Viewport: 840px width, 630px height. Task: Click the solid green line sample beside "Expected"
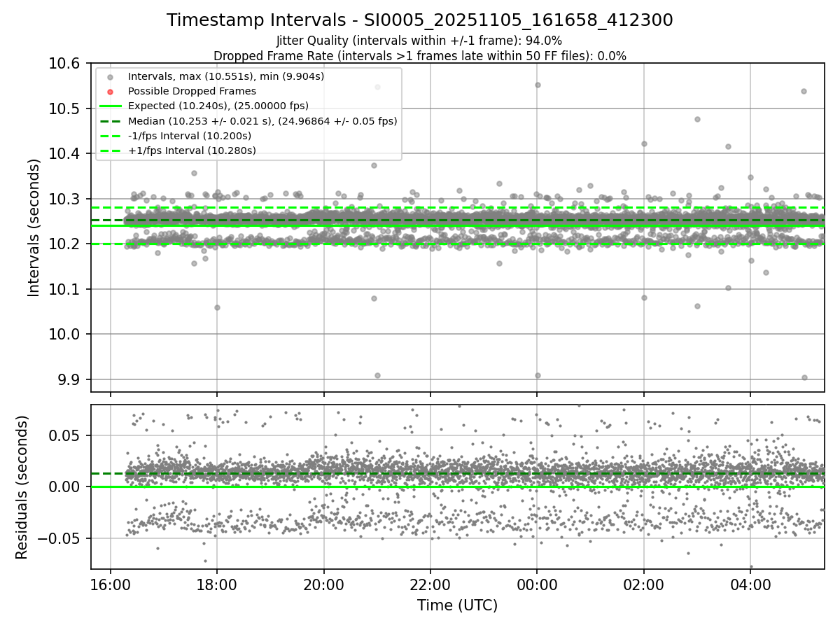click(x=110, y=106)
